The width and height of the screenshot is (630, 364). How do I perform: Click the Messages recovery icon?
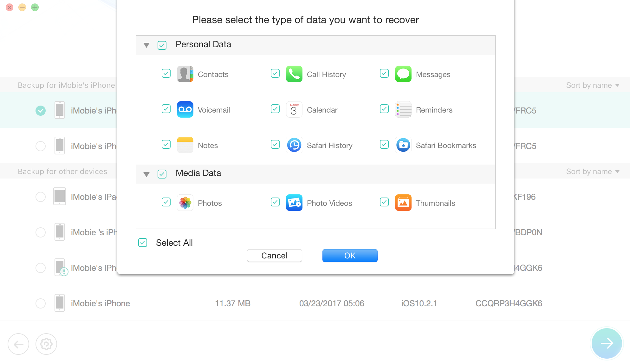coord(403,74)
